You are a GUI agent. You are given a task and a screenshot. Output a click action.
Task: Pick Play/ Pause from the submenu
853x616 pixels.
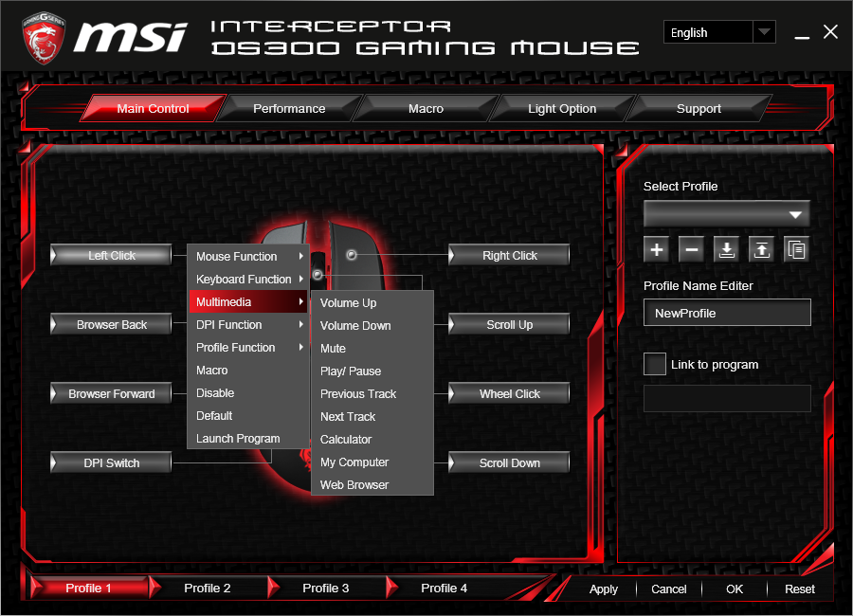pyautogui.click(x=372, y=371)
